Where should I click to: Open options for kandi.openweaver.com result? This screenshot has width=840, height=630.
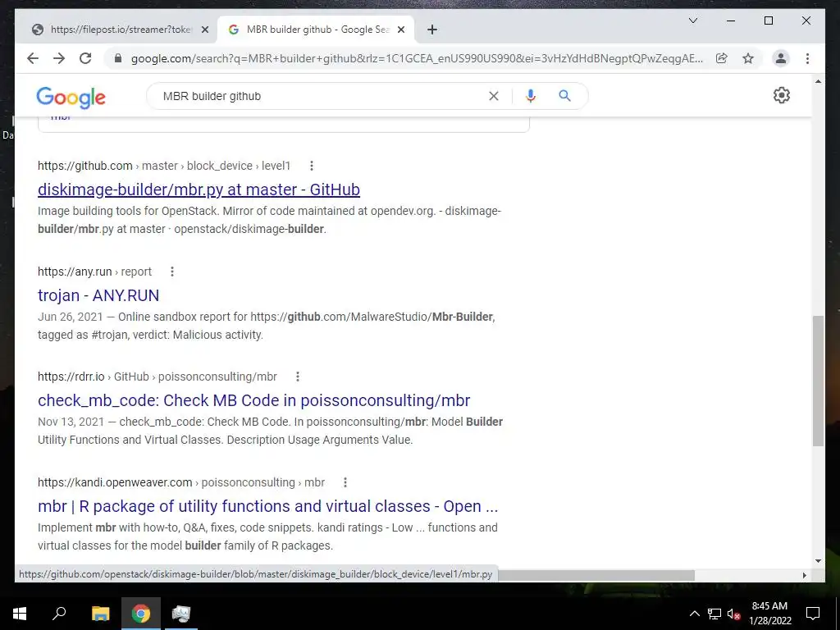coord(345,482)
